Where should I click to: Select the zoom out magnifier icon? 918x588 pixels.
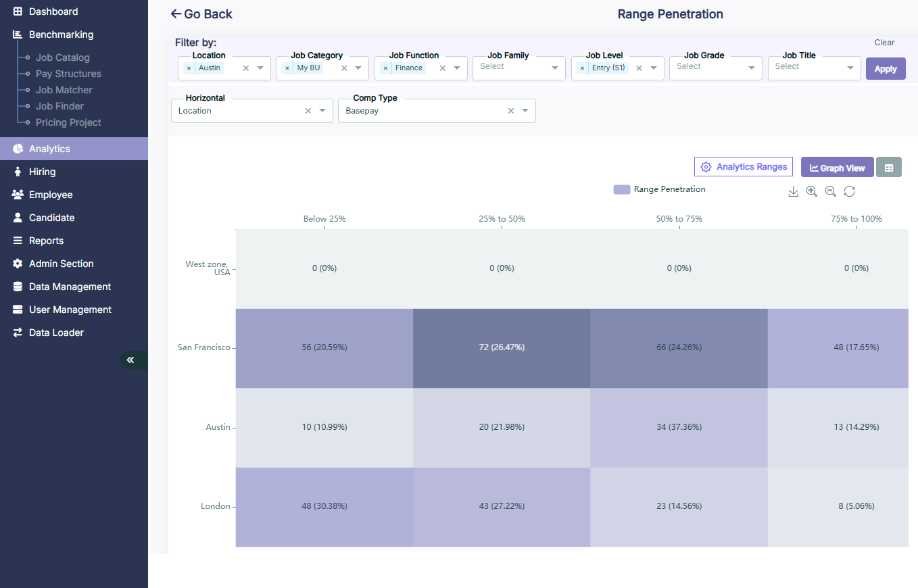click(830, 191)
